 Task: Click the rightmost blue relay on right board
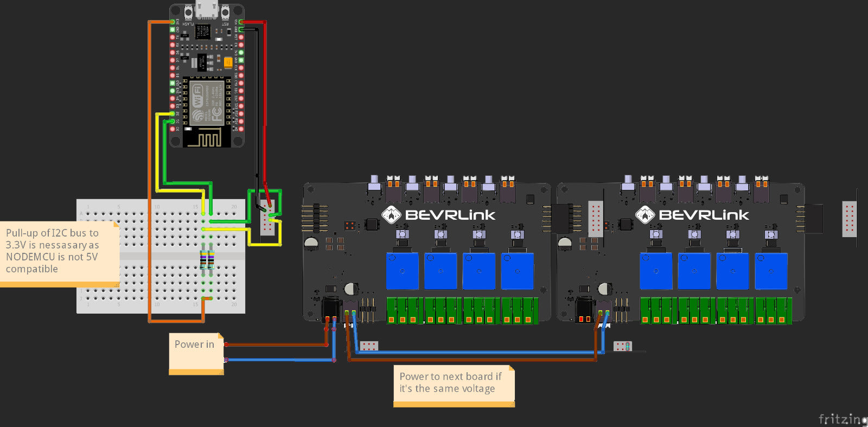[770, 271]
